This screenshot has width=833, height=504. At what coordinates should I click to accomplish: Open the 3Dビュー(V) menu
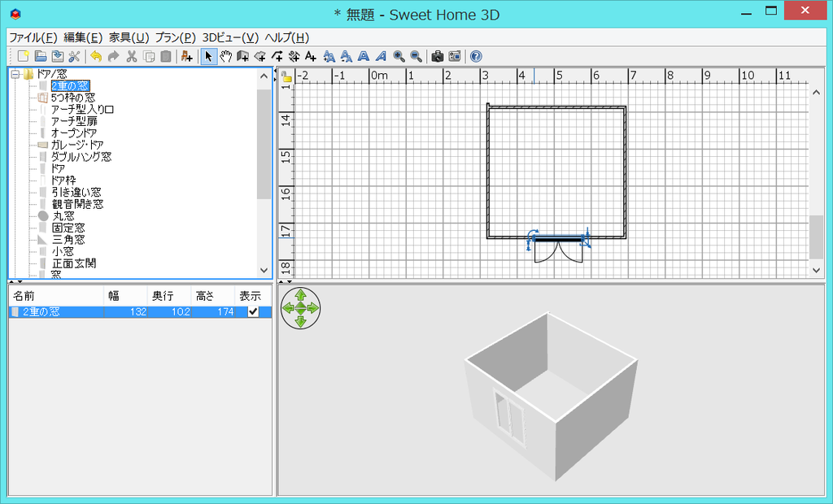[x=230, y=37]
